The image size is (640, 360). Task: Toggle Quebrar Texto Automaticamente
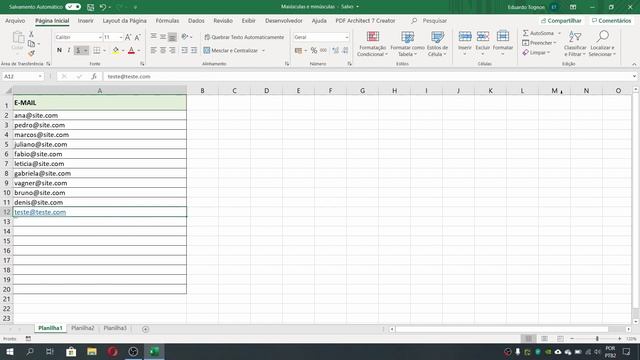click(244, 37)
